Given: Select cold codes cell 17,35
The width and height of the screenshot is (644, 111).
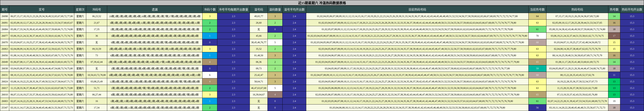Looking at the screenshot, I should [x=96, y=29].
